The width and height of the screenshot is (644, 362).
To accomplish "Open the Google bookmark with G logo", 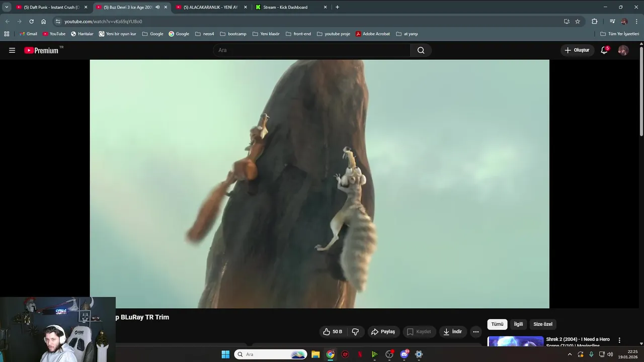I will [x=179, y=34].
